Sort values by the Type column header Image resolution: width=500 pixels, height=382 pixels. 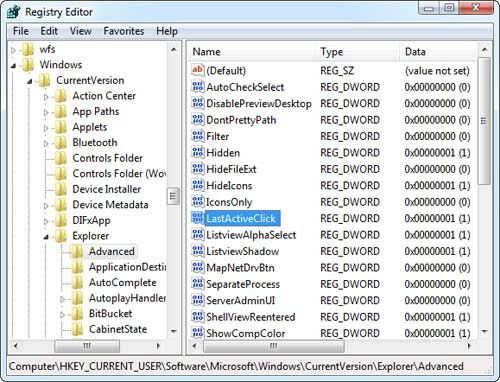click(x=357, y=52)
